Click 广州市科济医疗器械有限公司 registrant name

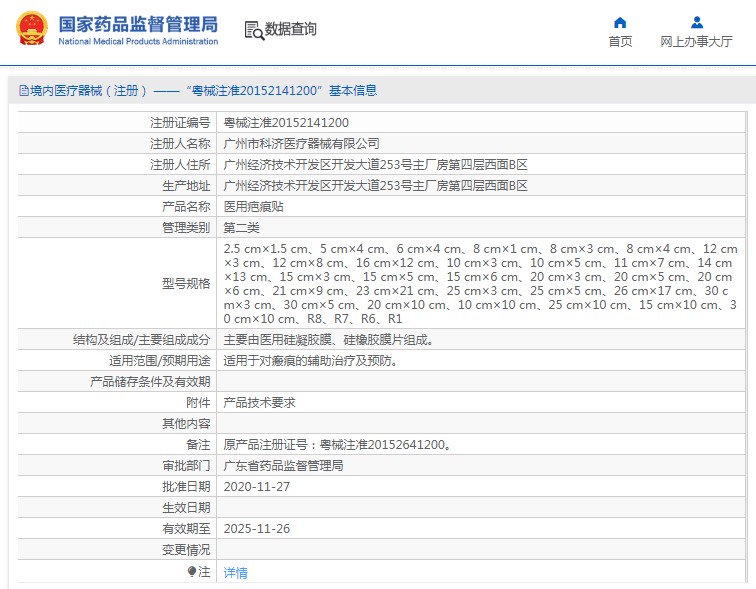coord(301,143)
